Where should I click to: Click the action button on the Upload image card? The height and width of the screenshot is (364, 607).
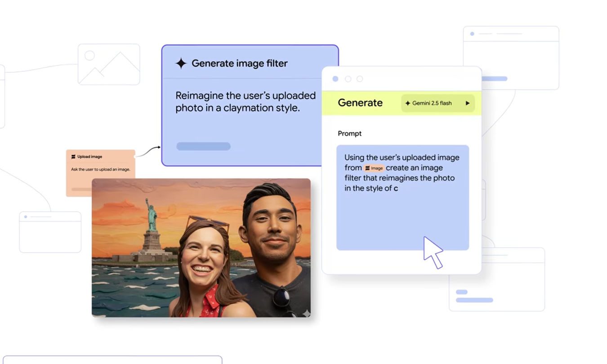tap(81, 190)
